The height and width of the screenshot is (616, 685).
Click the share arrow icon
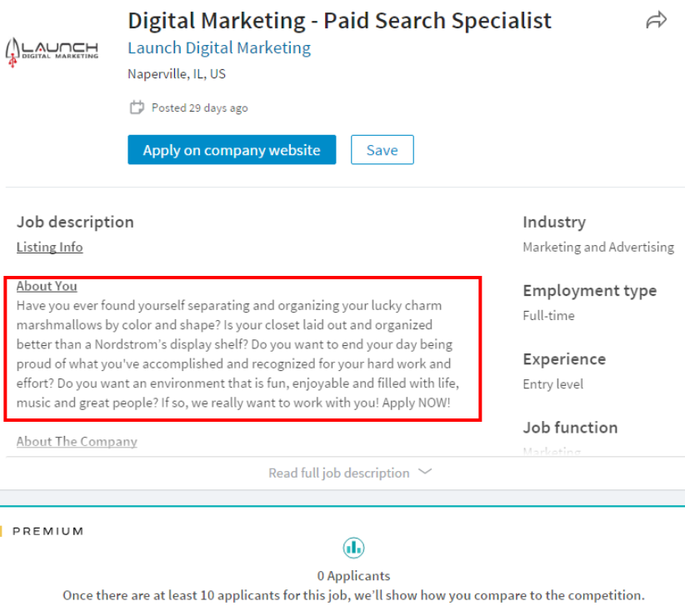pos(657,21)
